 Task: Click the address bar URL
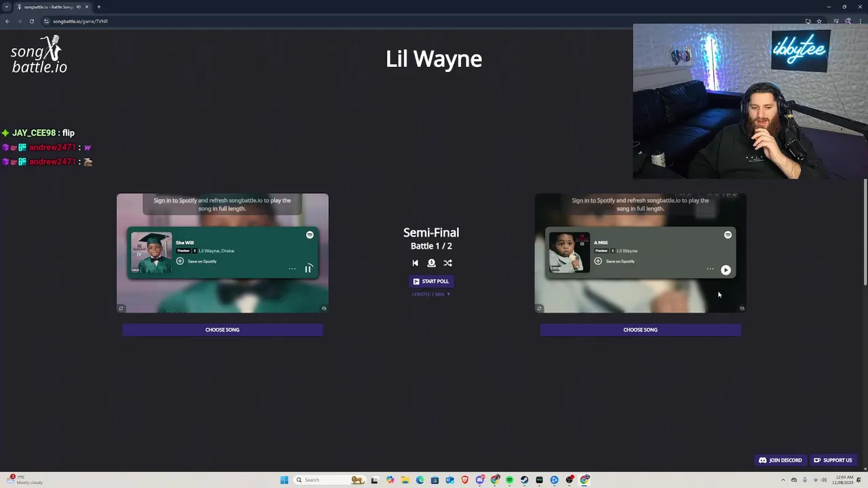[81, 21]
